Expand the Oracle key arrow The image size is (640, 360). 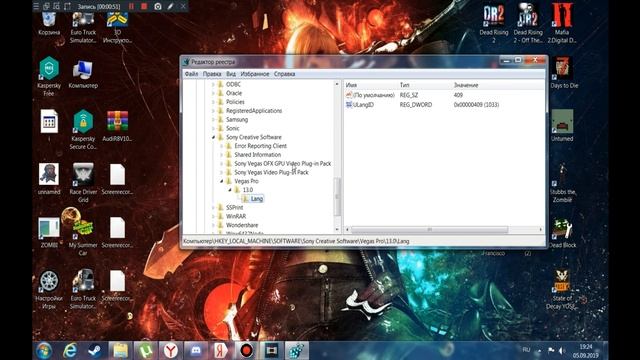pyautogui.click(x=213, y=93)
